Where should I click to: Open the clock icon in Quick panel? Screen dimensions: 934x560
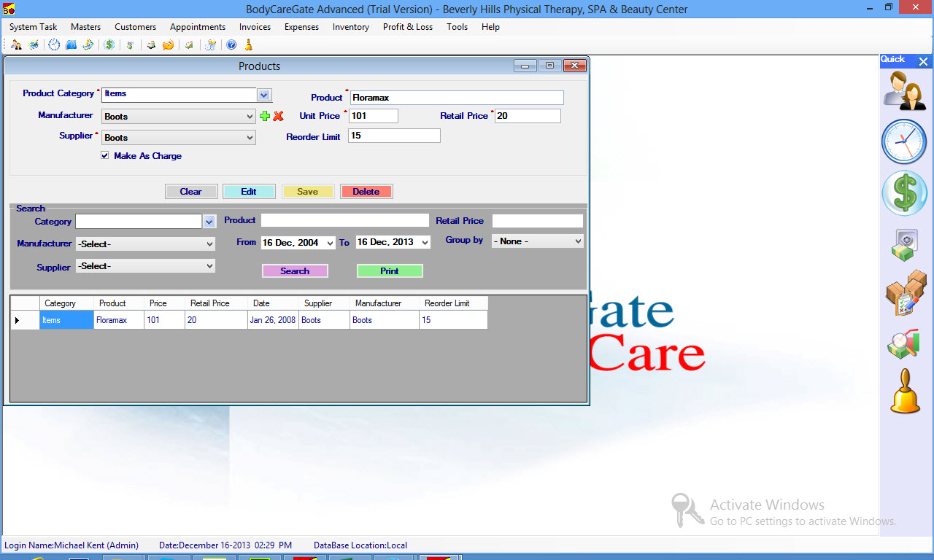(904, 141)
